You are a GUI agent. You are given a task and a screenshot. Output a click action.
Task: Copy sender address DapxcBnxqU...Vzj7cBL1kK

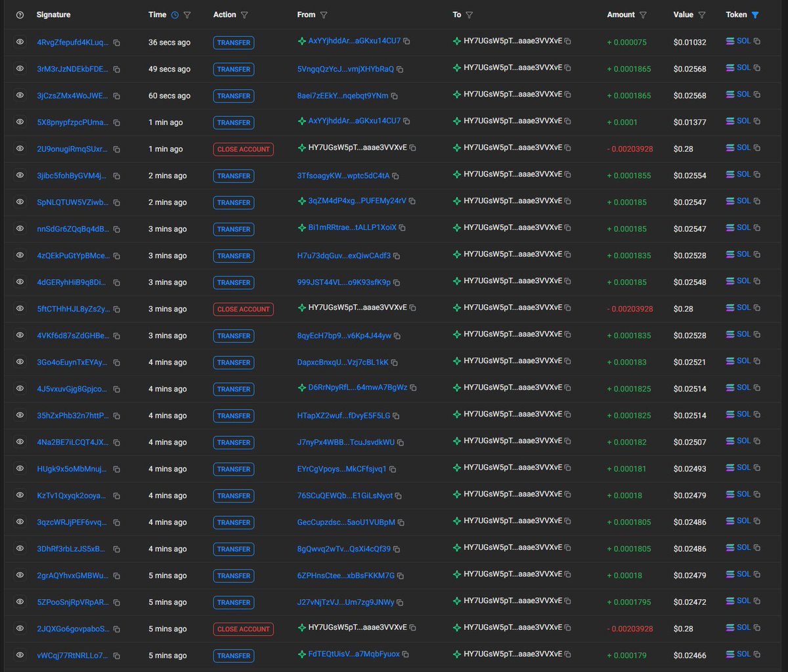(395, 363)
